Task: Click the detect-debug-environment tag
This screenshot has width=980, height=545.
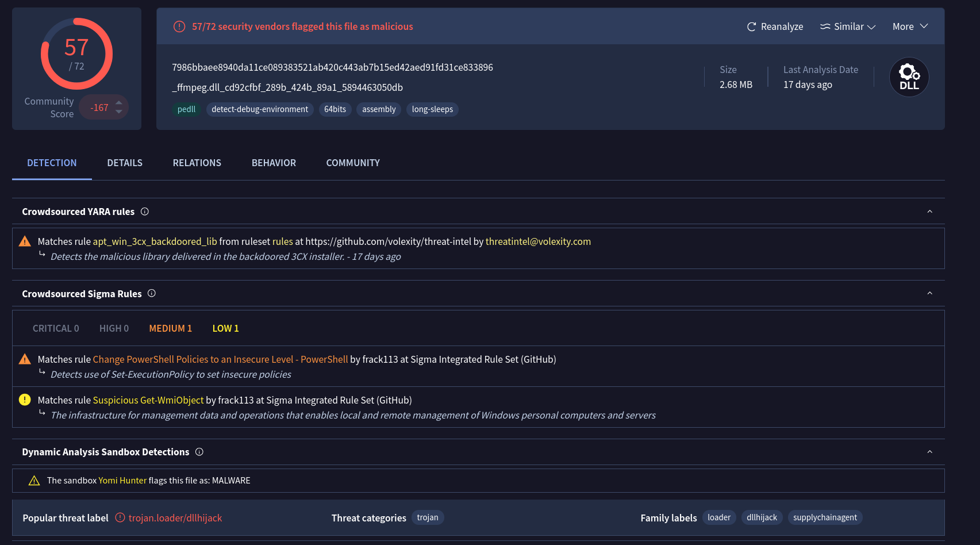Action: point(260,109)
